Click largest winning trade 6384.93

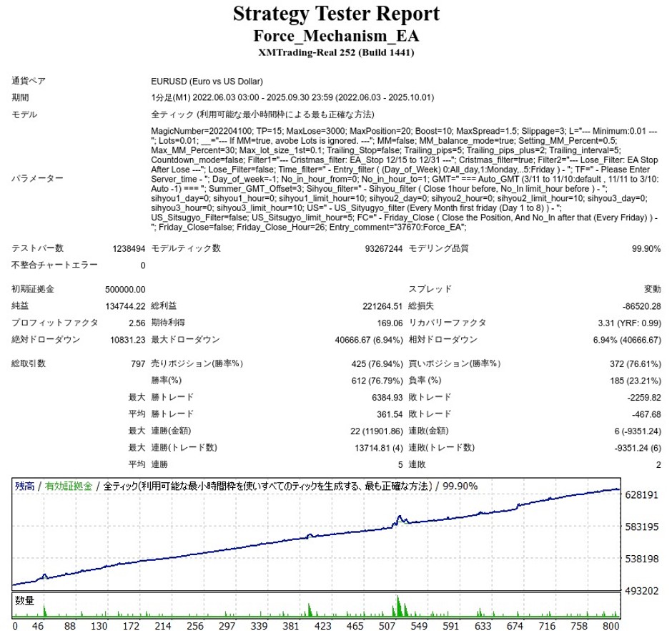[387, 398]
